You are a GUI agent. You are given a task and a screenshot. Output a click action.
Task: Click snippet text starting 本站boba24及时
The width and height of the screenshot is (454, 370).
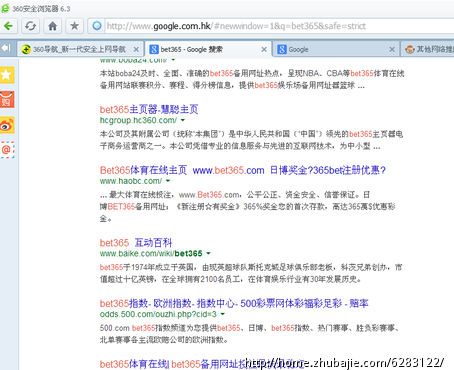point(252,79)
